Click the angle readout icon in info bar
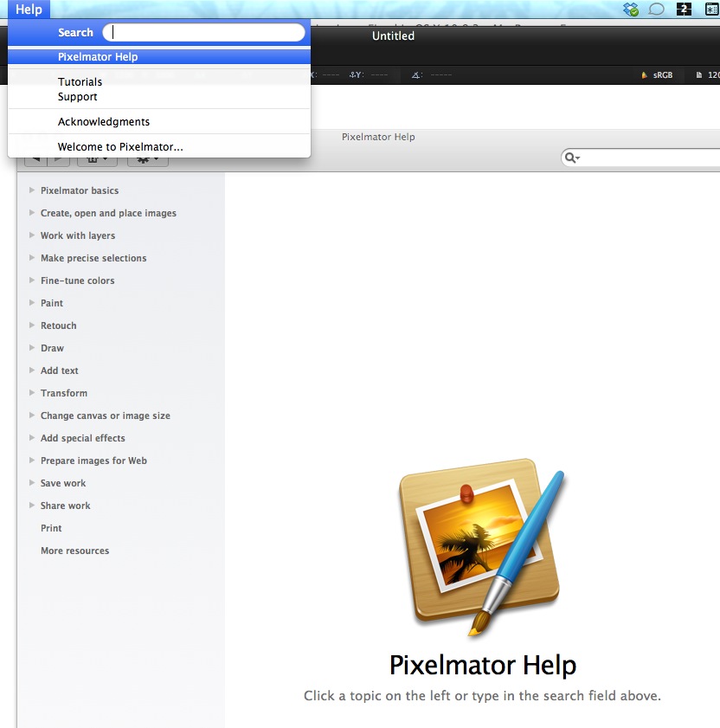The width and height of the screenshot is (720, 728). click(416, 74)
